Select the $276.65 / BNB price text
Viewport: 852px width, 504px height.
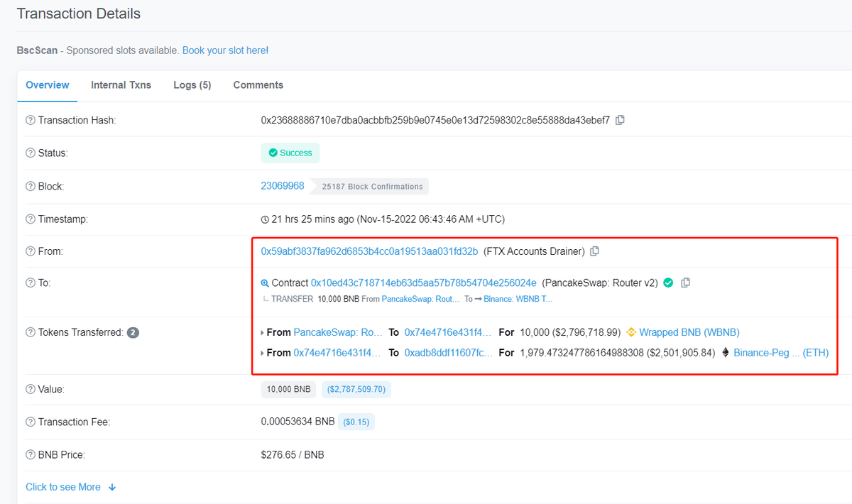pos(293,454)
